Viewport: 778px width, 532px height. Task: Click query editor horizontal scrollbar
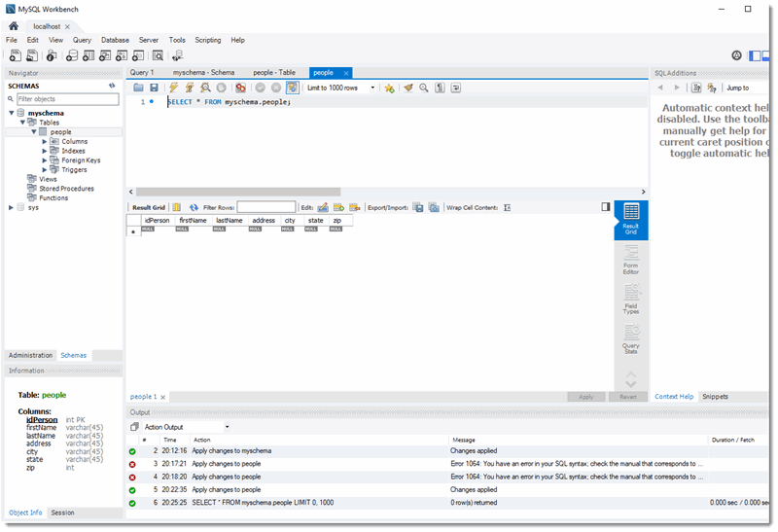point(238,192)
